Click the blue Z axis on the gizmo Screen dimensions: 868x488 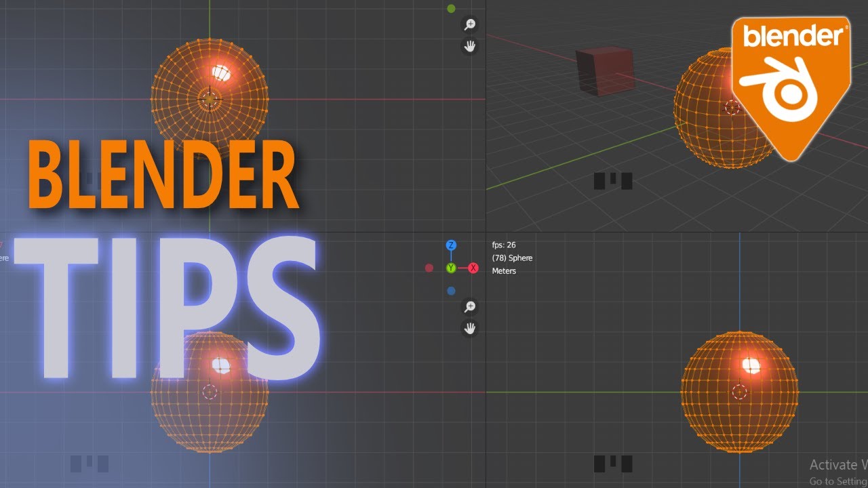coord(451,245)
